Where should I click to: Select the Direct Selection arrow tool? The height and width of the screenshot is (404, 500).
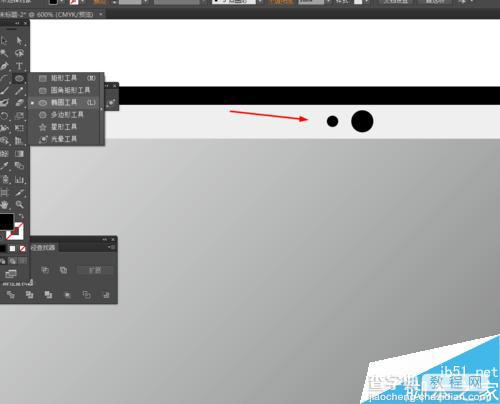19,41
